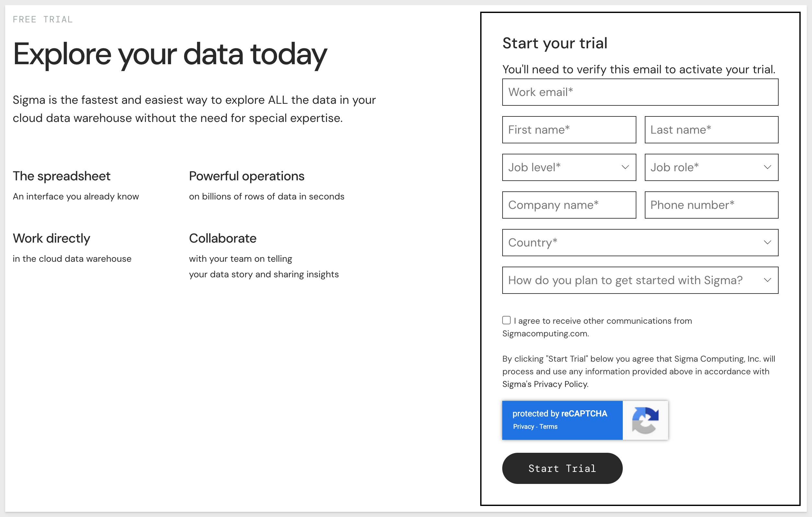812x517 pixels.
Task: Click the reCAPTCHA logo icon
Action: click(x=645, y=420)
